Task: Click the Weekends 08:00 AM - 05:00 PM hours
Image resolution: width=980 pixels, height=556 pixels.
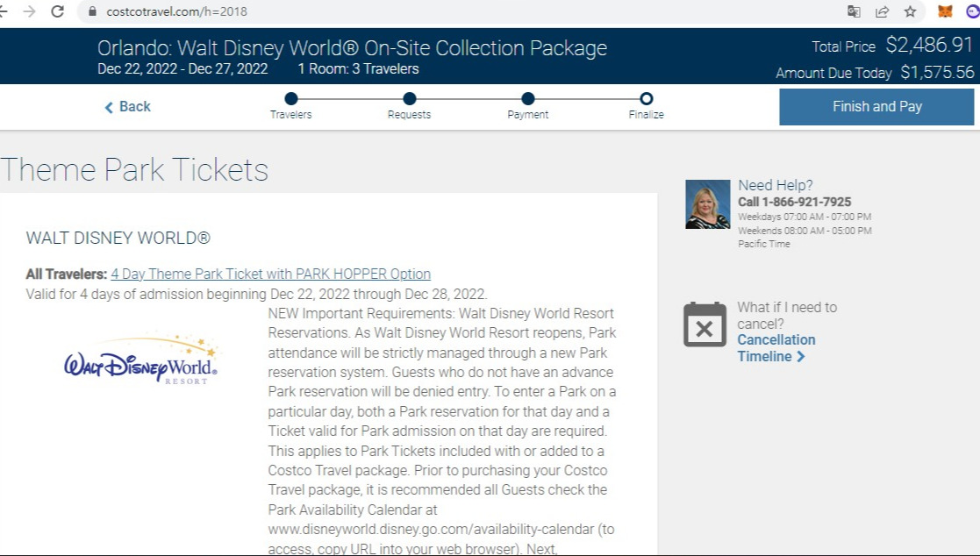Action: [x=805, y=231]
